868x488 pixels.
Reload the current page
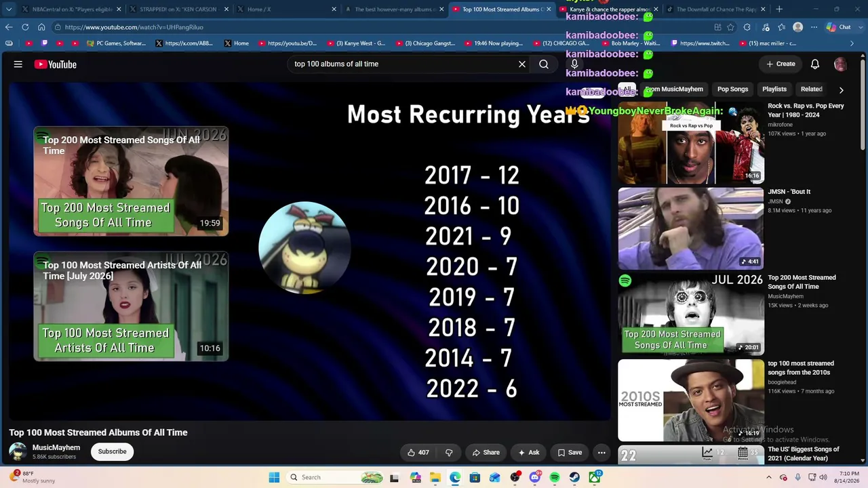coord(25,27)
